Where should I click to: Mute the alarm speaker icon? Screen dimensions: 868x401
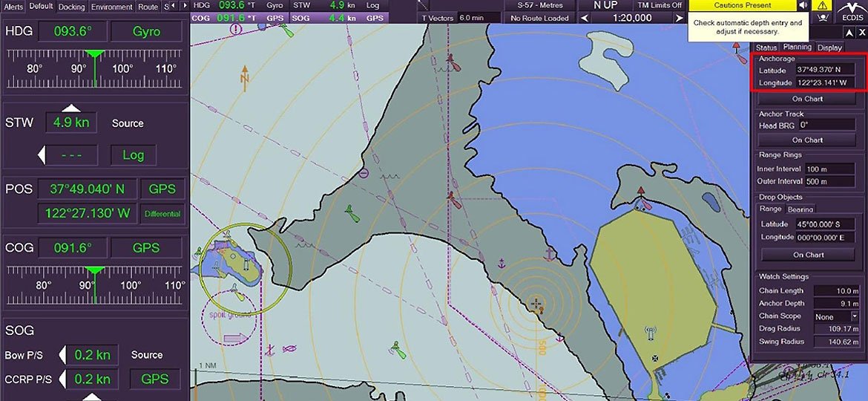point(803,5)
